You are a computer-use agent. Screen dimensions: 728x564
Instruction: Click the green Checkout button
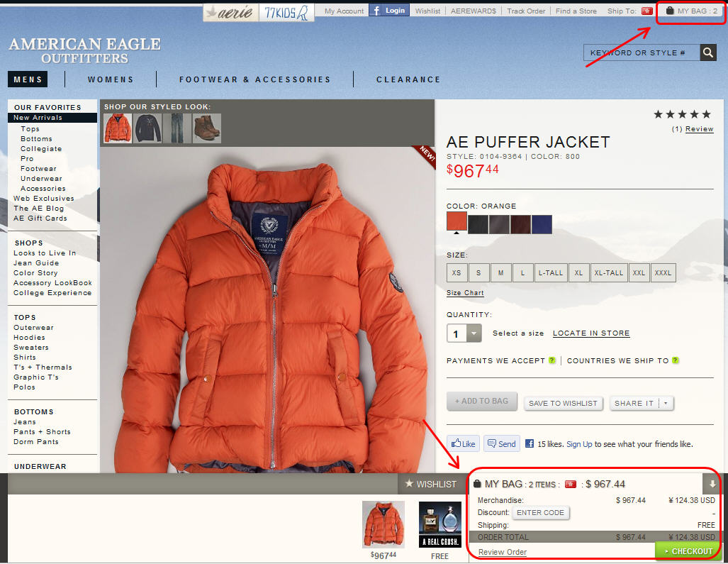(x=688, y=551)
